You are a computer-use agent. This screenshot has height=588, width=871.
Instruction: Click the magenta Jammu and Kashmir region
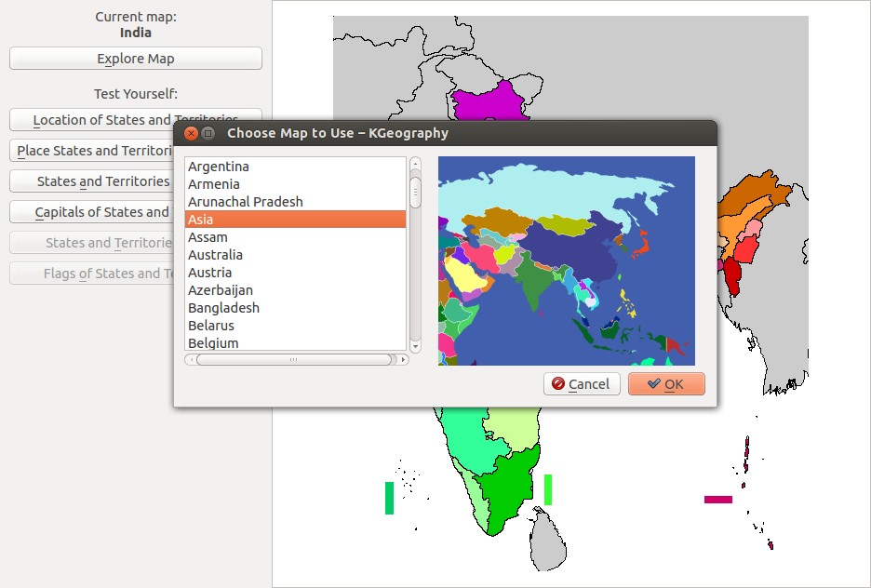click(x=489, y=102)
